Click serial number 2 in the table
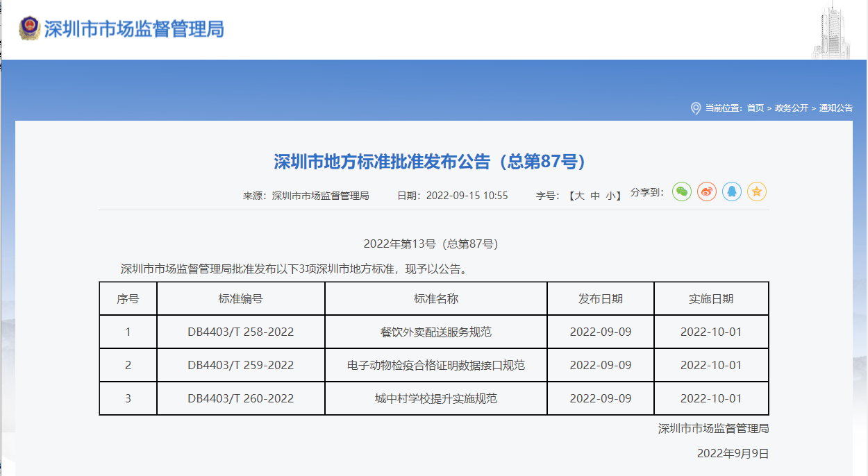Viewport: 868px width, 476px height. pos(128,365)
